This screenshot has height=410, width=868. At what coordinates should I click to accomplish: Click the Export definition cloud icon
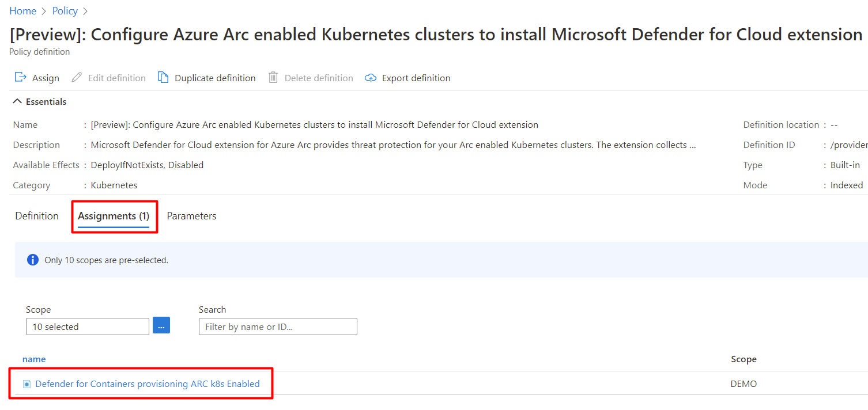point(371,78)
